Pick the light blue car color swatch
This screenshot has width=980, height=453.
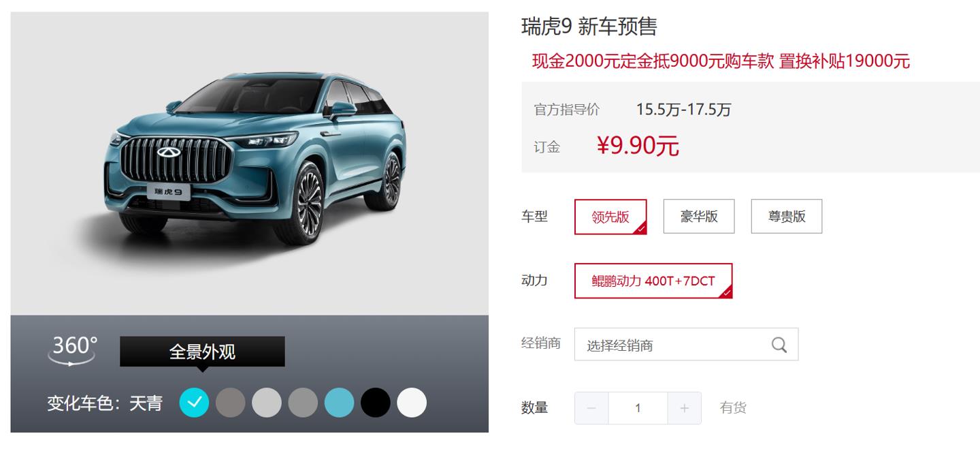(x=340, y=403)
